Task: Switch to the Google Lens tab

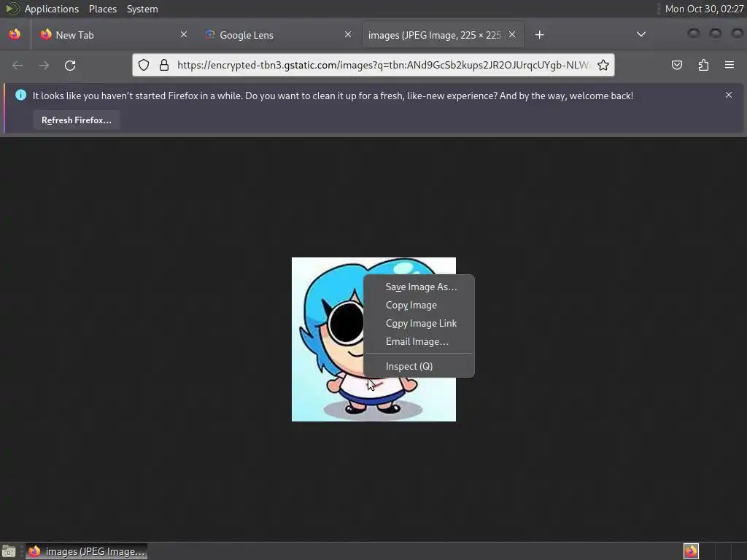Action: tap(278, 35)
